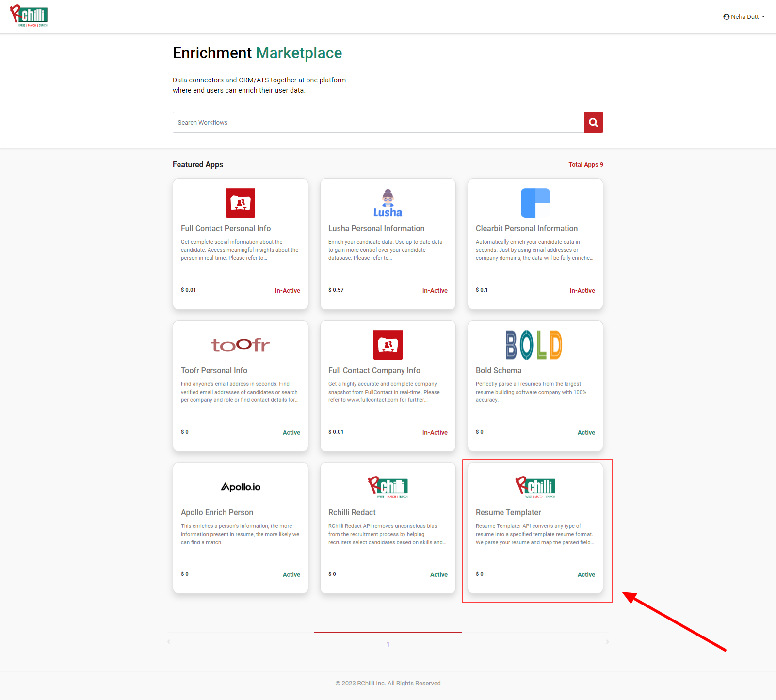Screen dimensions: 776x700
Task: Click Active status on Bold Schema card
Action: tap(586, 432)
